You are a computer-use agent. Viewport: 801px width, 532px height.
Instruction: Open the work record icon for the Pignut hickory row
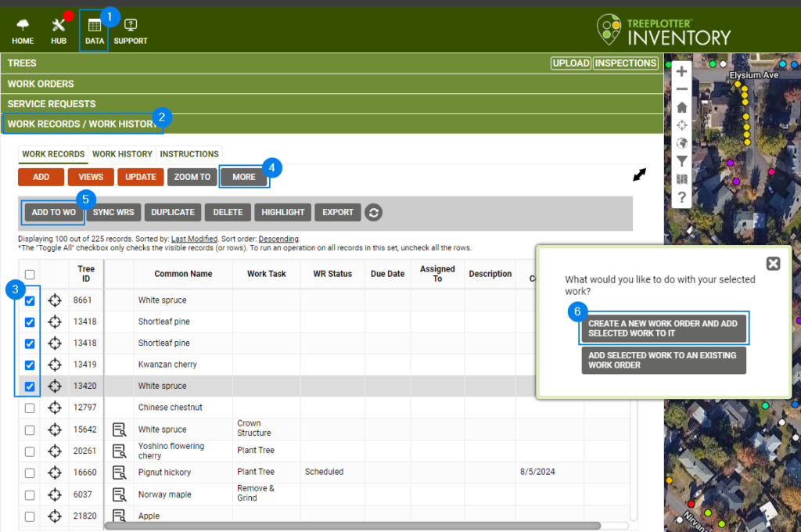click(119, 472)
